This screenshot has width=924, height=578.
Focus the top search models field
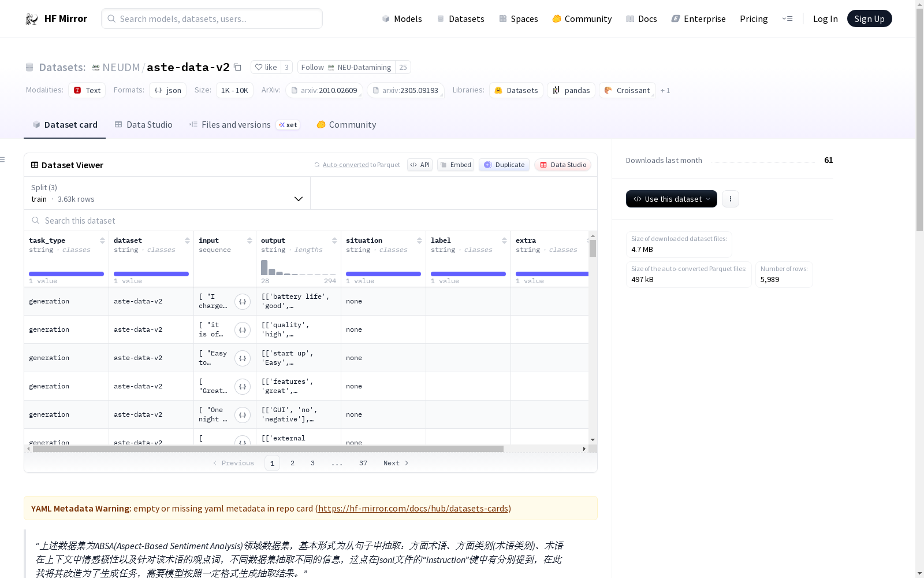coord(212,18)
